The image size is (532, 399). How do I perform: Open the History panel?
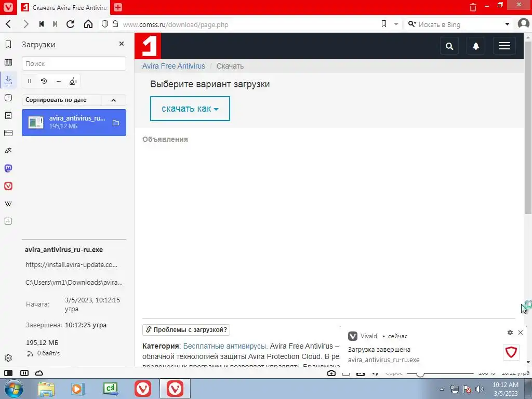[8, 98]
